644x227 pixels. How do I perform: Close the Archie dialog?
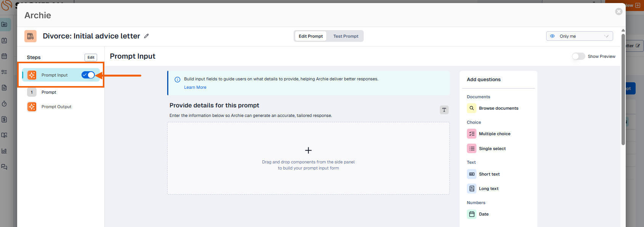click(618, 11)
